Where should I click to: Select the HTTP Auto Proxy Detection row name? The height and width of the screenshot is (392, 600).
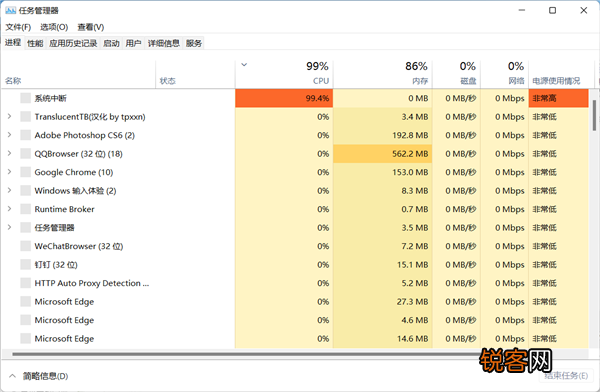pos(91,283)
